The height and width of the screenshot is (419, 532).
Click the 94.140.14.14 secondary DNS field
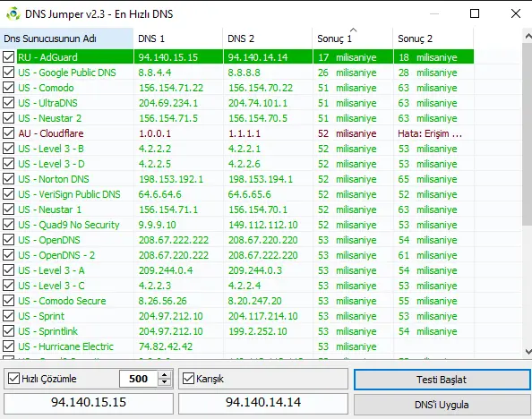(x=263, y=404)
